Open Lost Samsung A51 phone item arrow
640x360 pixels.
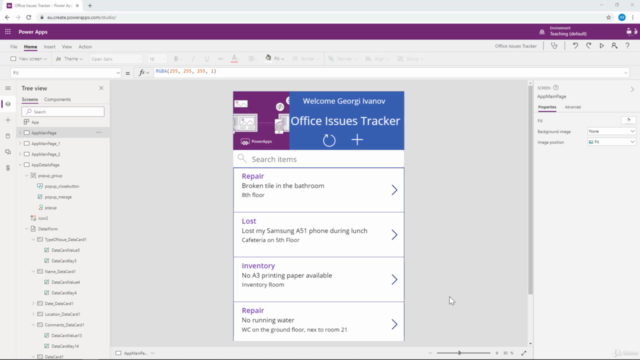pos(394,235)
